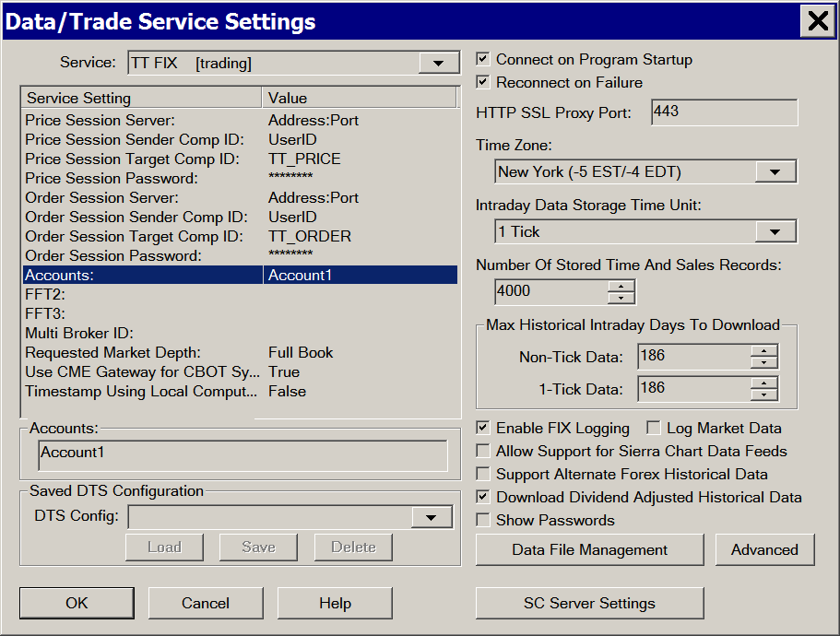Click the Advanced button
This screenshot has width=840, height=636.
coord(764,549)
